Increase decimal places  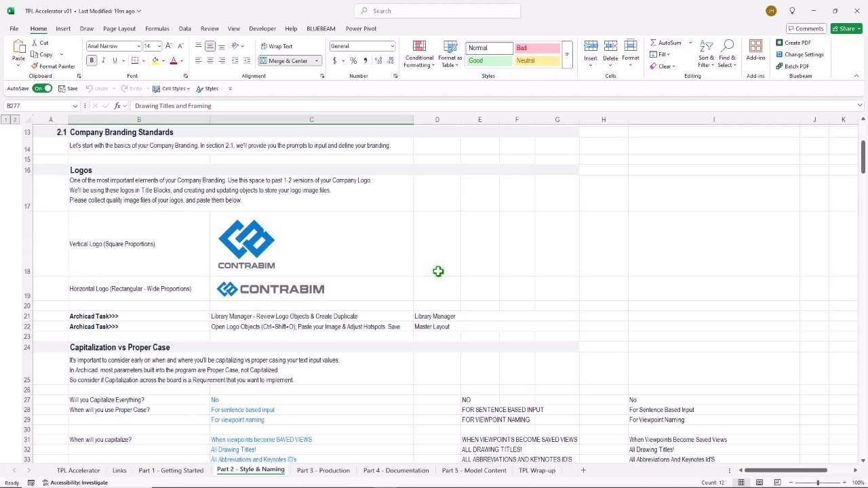tap(378, 60)
